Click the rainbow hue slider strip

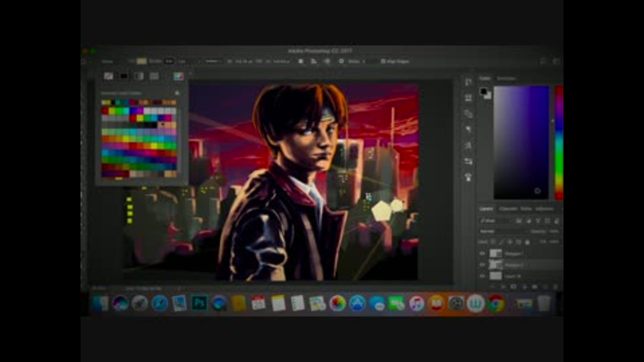coord(559,142)
